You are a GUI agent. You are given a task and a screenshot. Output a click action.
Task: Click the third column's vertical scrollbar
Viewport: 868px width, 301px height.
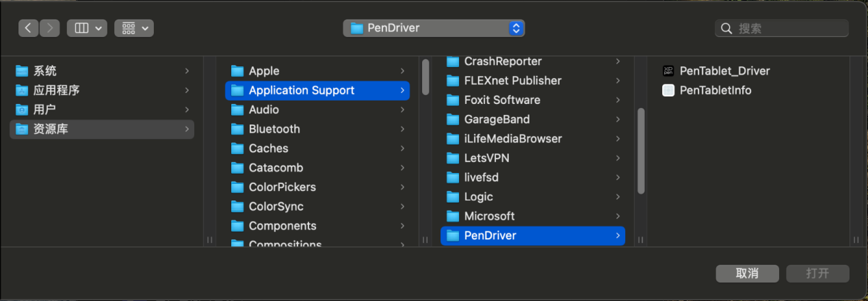[x=641, y=150]
